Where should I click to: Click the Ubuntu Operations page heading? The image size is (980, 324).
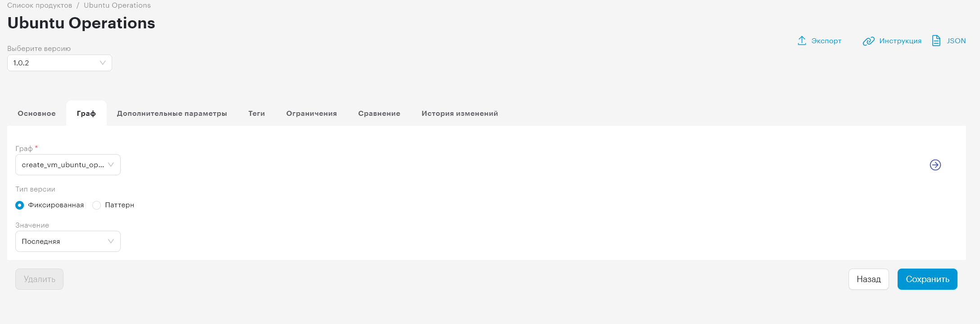(81, 23)
